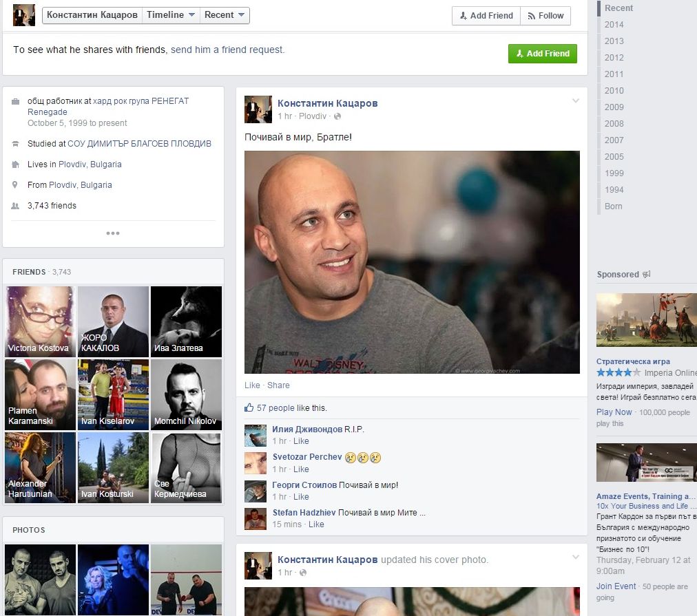Click the friends count people icon
697x616 pixels.
15,206
